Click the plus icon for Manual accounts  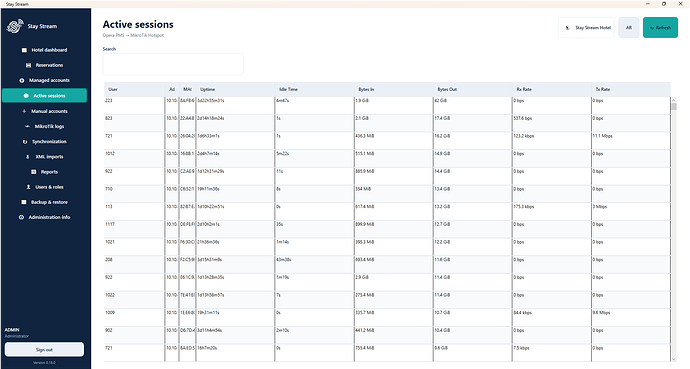pyautogui.click(x=24, y=111)
